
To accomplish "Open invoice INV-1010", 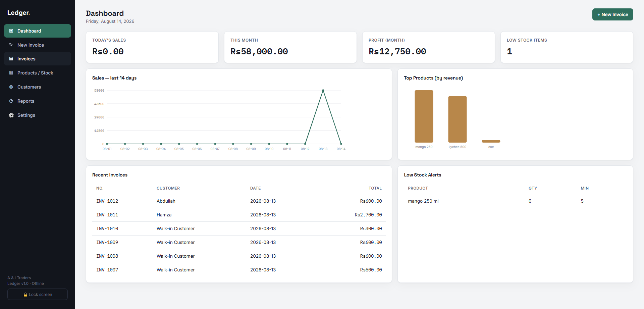I will 107,228.
